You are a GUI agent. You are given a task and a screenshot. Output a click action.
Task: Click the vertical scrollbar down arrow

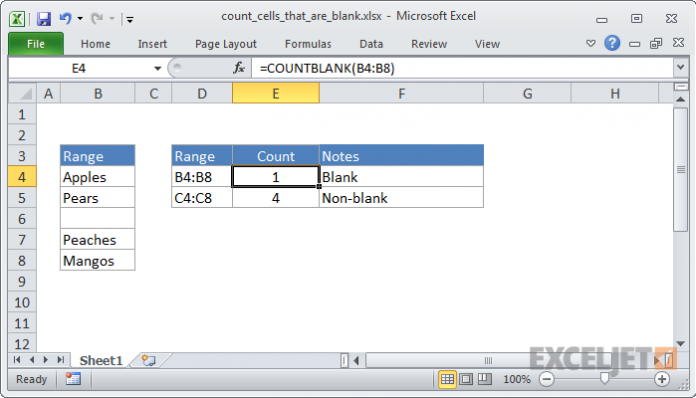click(680, 344)
